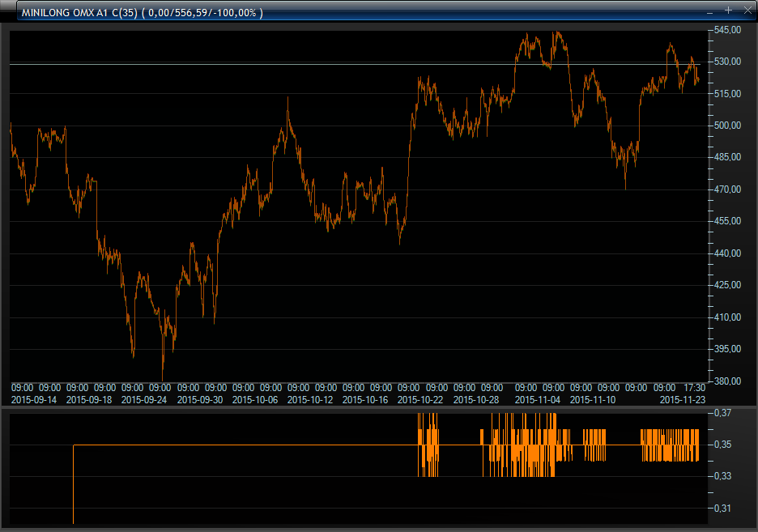Select the 440,00 price axis label
The image size is (758, 532).
[x=728, y=253]
